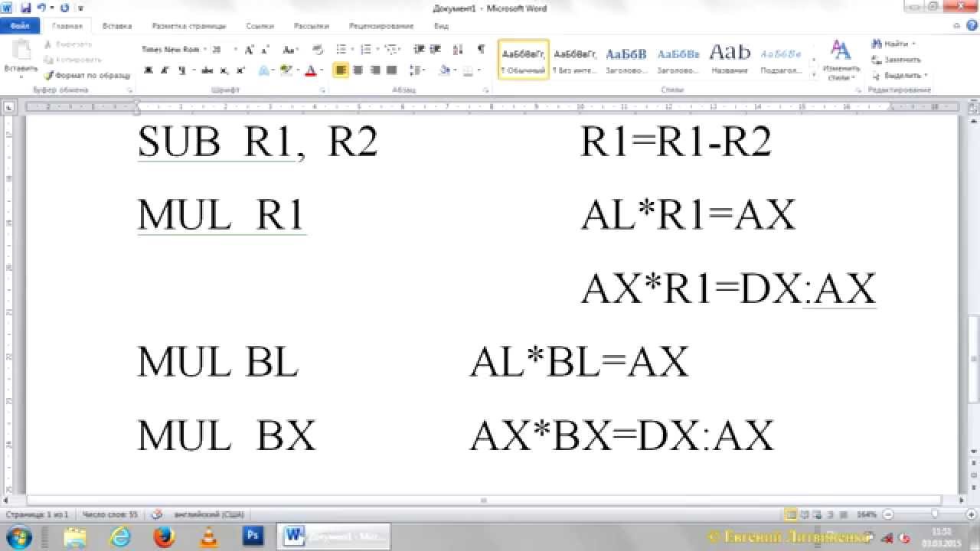
Task: Open Заменить replace dialog
Action: coord(897,60)
